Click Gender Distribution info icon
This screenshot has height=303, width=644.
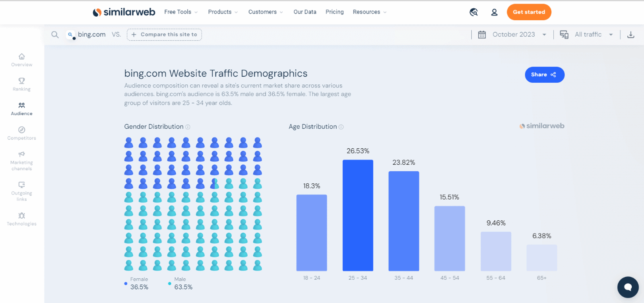188,127
